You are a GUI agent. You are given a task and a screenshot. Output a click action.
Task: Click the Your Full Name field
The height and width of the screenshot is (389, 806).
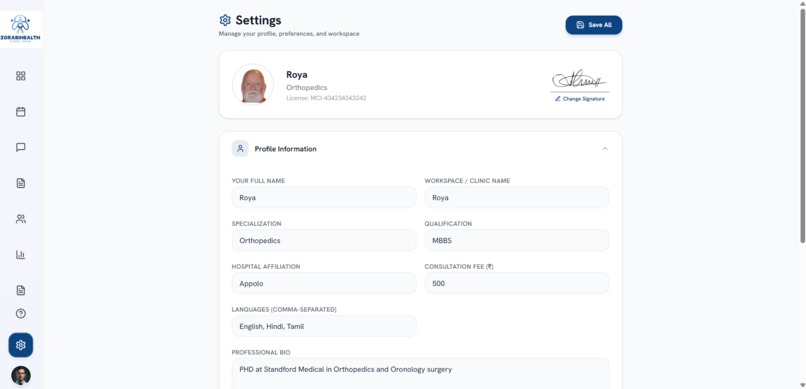pyautogui.click(x=324, y=197)
